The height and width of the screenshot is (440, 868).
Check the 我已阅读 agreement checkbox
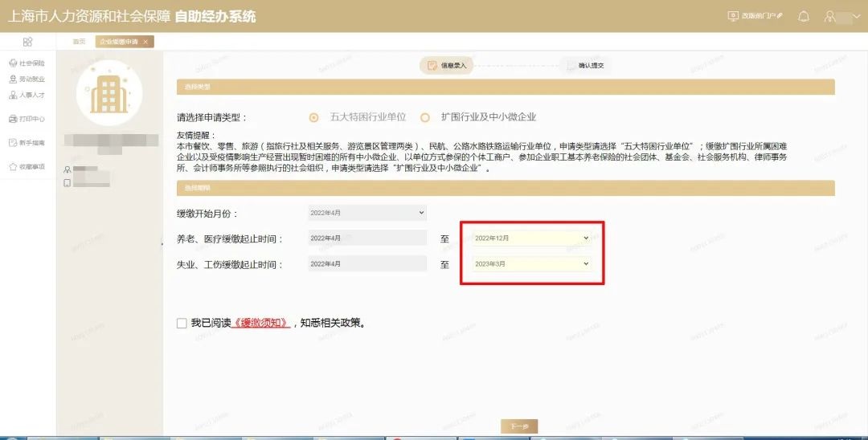[x=182, y=323]
